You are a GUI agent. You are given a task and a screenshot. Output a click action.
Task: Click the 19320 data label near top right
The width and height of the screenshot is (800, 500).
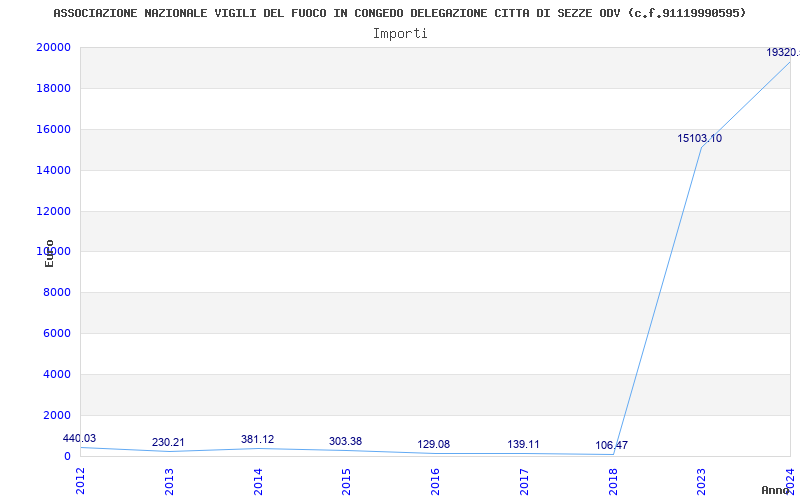[x=783, y=53]
